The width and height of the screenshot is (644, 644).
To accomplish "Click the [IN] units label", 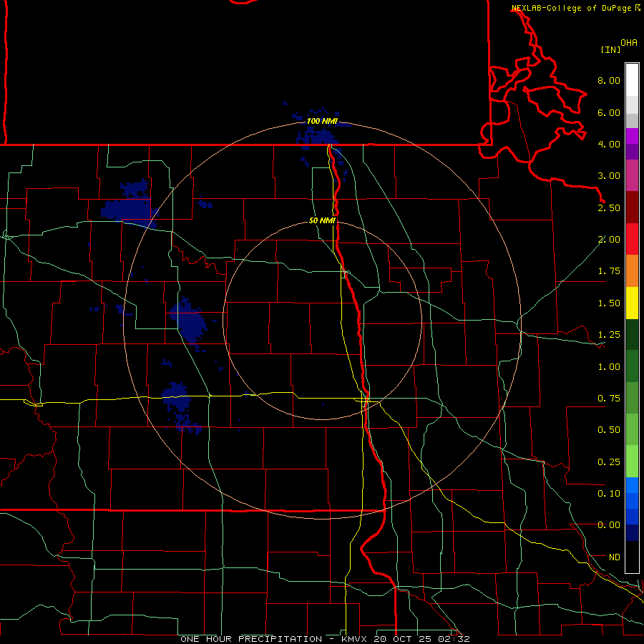I will coord(610,49).
